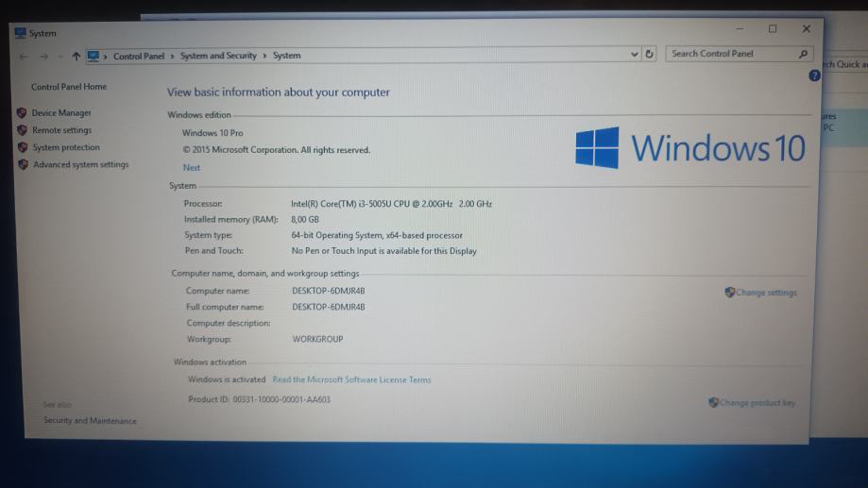Click the WORKGROUP value
The width and height of the screenshot is (868, 488).
pyautogui.click(x=317, y=339)
